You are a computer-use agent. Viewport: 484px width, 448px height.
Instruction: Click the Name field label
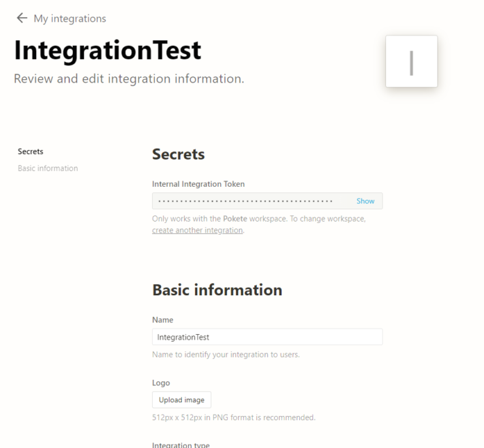162,320
